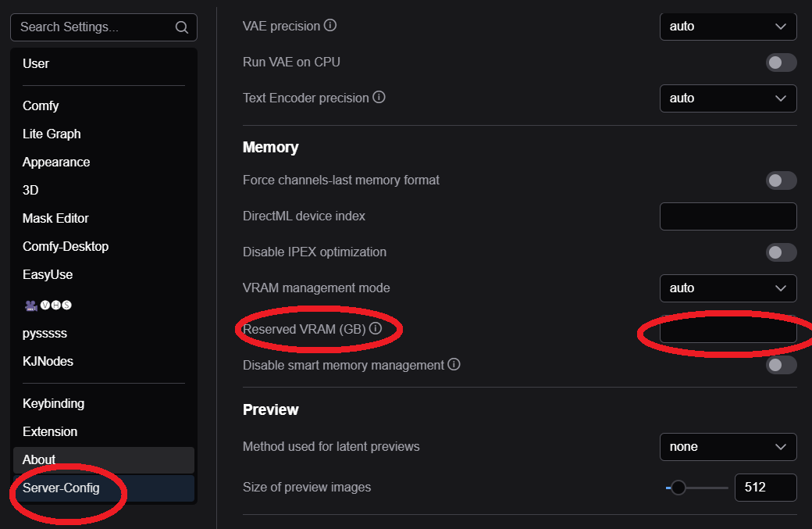The height and width of the screenshot is (529, 812).
Task: Toggle Disable IPEX optimization switch
Action: pos(781,252)
